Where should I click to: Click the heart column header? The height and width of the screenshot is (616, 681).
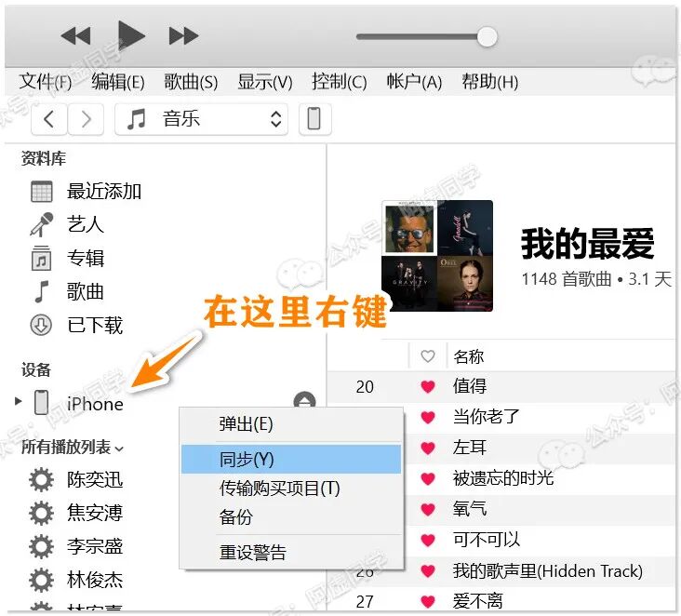[428, 356]
